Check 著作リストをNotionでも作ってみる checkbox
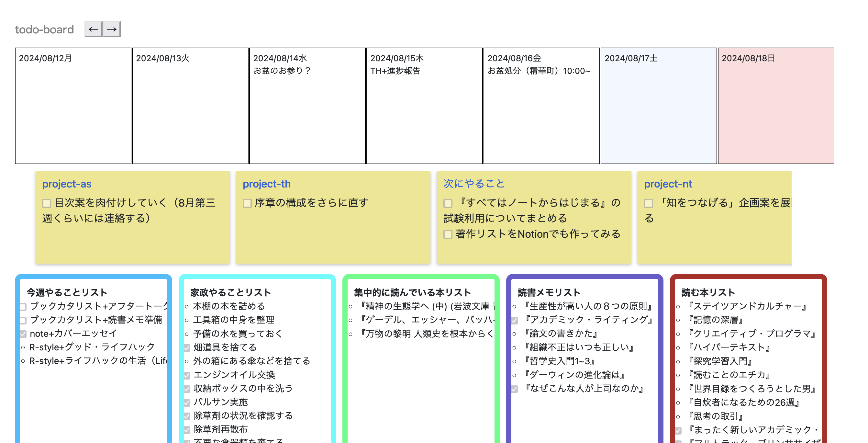The height and width of the screenshot is (443, 868). [x=448, y=234]
